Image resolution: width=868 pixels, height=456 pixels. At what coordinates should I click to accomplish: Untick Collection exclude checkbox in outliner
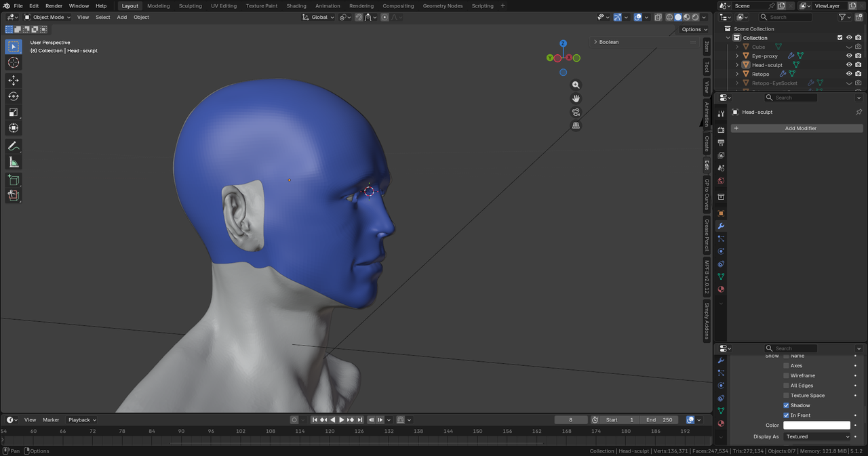point(840,38)
